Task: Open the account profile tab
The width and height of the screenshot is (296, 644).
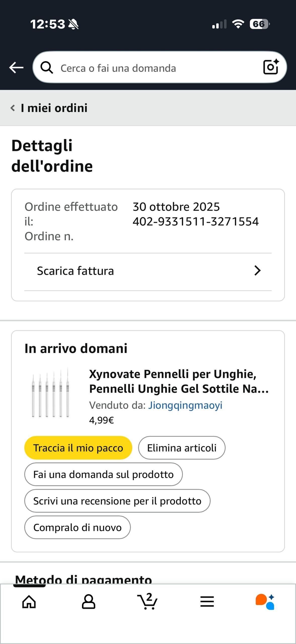Action: pos(89,602)
